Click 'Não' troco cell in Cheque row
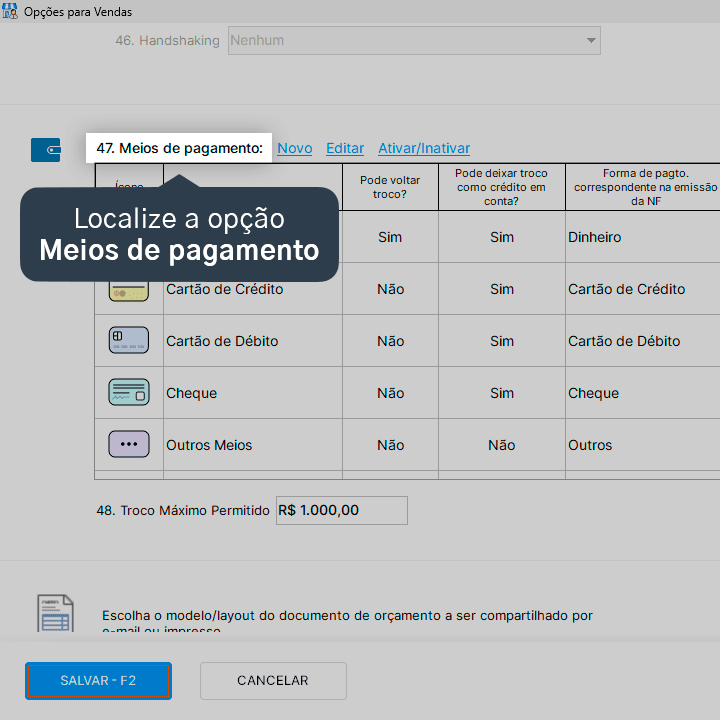 pyautogui.click(x=390, y=393)
